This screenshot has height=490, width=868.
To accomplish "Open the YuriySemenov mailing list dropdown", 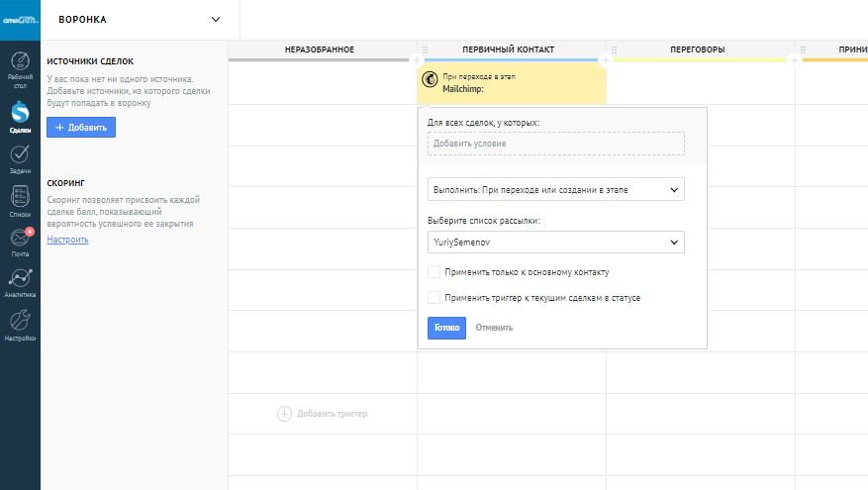I will click(x=555, y=242).
